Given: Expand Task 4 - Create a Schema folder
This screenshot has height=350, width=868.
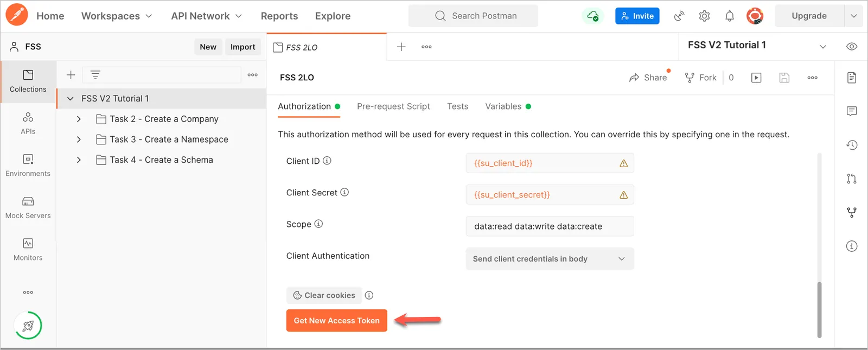Looking at the screenshot, I should coord(79,160).
